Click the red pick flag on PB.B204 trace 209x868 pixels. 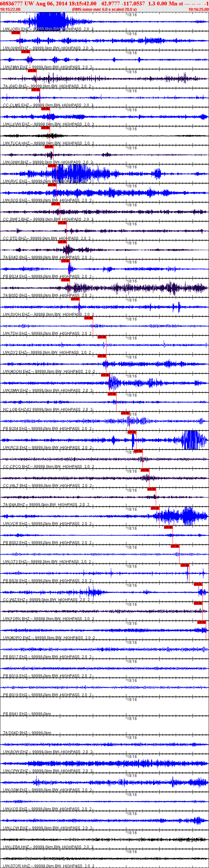[x=125, y=413]
